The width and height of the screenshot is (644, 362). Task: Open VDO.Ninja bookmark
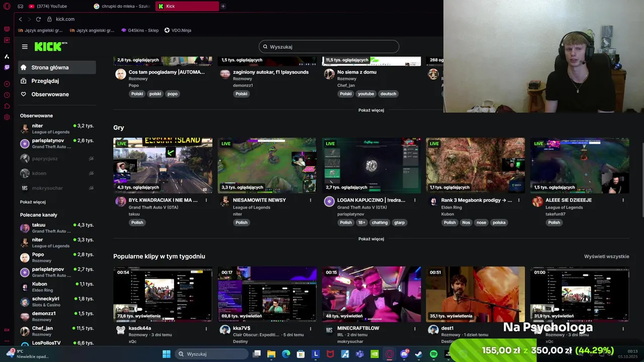178,30
